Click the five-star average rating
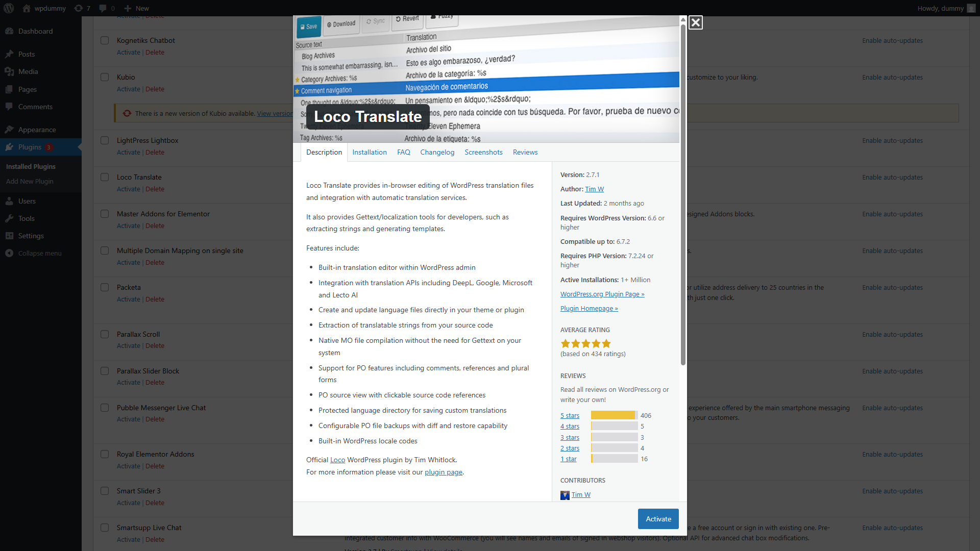The height and width of the screenshot is (551, 980). coord(585,343)
